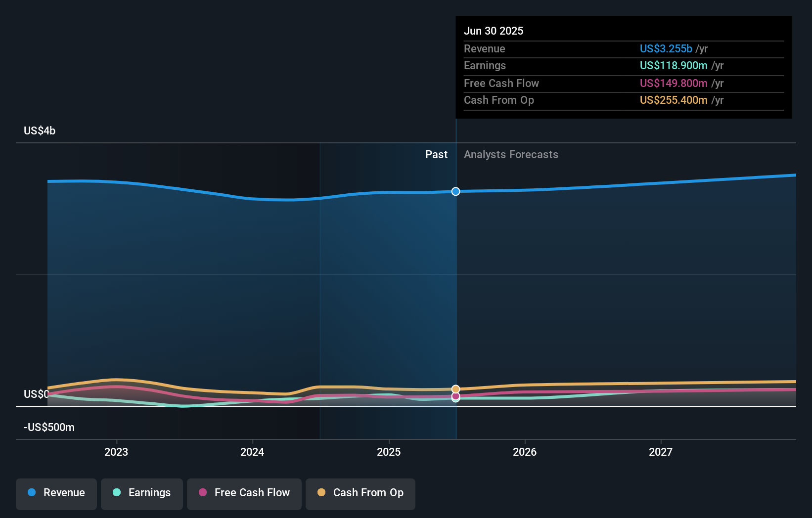812x518 pixels.
Task: Click the orange Cash From Op legend dot
Action: 321,493
